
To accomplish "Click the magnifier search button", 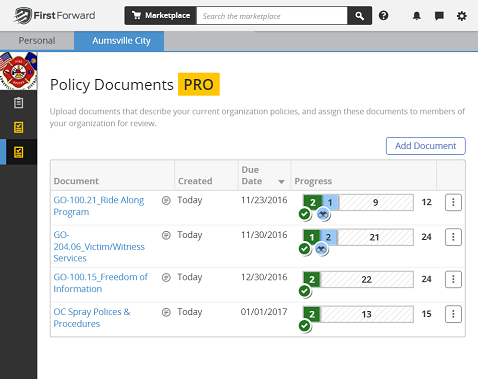I will (359, 16).
